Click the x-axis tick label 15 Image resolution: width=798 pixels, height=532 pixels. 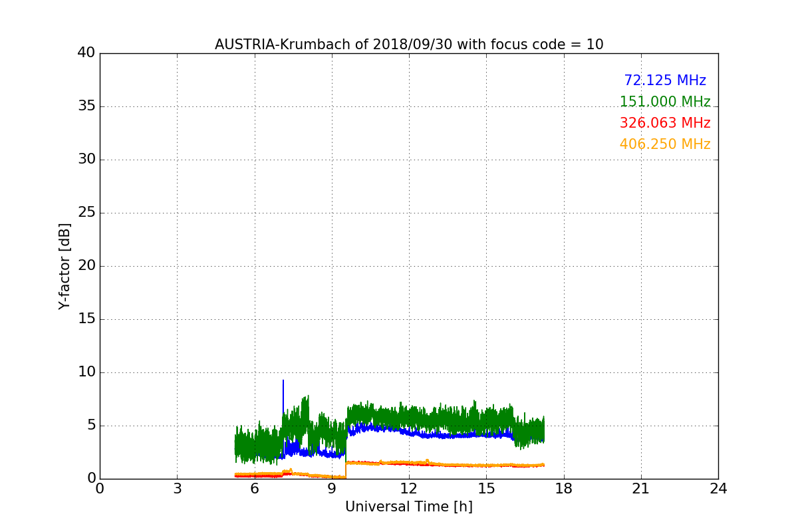click(x=486, y=489)
